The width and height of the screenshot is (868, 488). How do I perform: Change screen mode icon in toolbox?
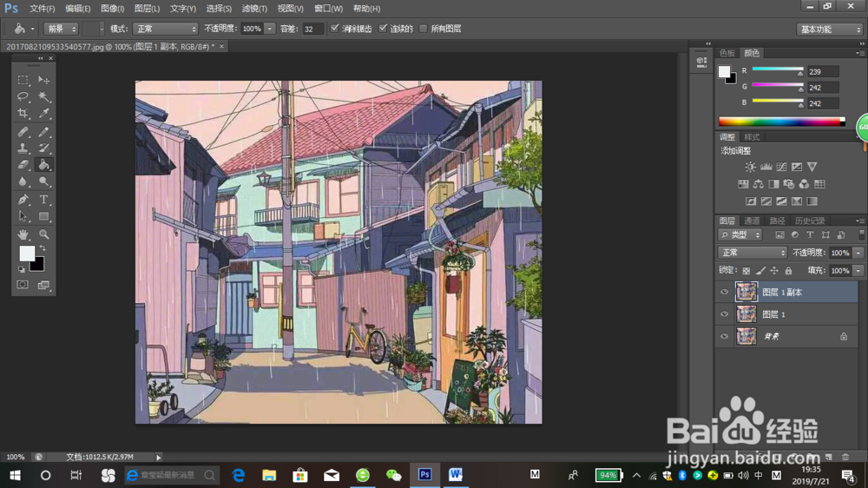pos(43,285)
